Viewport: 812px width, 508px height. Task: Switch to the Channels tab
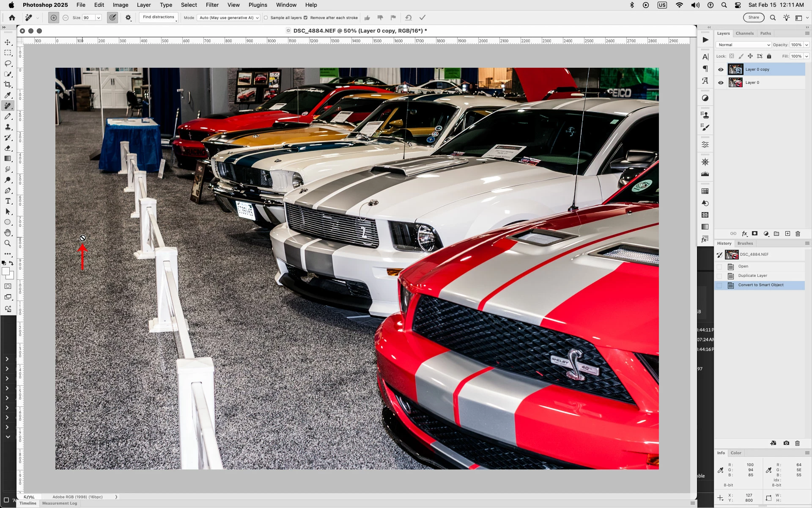[744, 33]
